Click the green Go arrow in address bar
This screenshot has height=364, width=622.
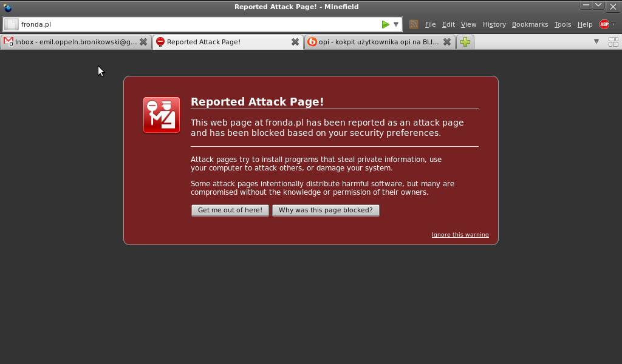(385, 24)
